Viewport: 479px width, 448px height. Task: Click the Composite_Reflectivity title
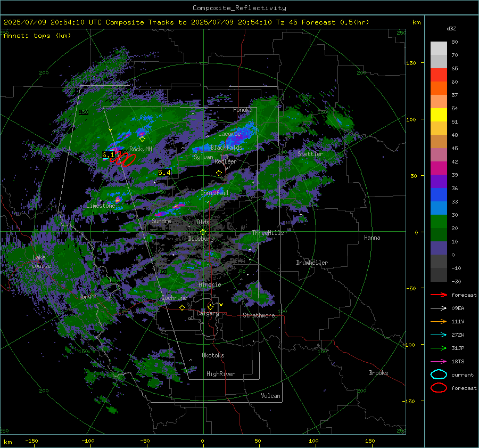click(240, 8)
